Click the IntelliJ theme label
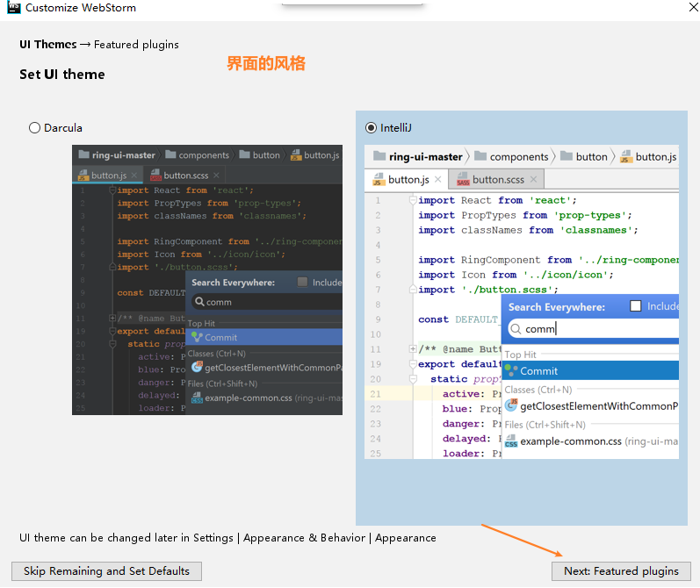The image size is (700, 588). tap(396, 128)
